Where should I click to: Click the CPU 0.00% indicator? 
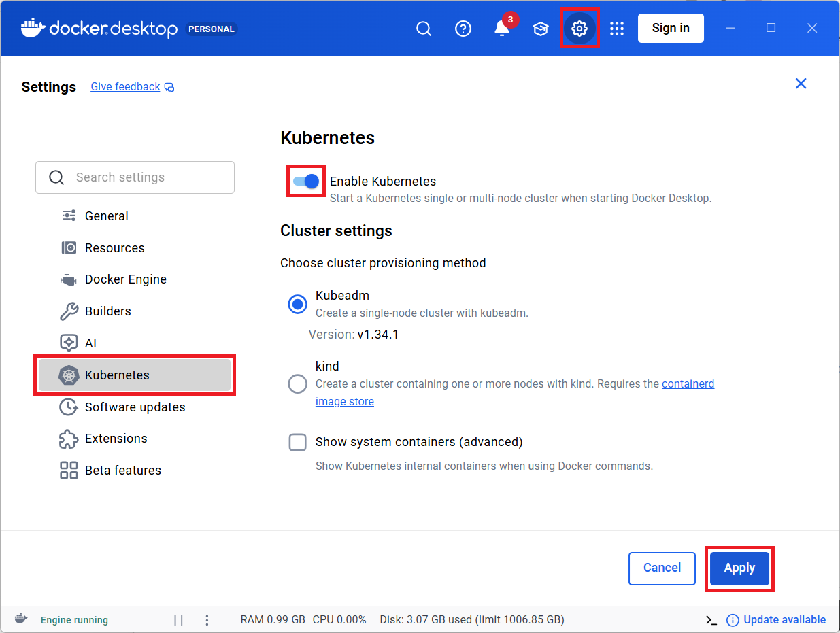(x=339, y=620)
